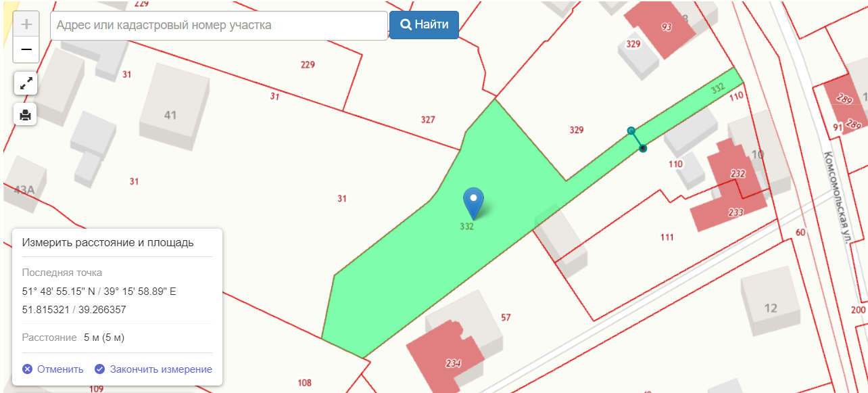This screenshot has width=868, height=393.
Task: Print the map using printer icon
Action: [26, 114]
